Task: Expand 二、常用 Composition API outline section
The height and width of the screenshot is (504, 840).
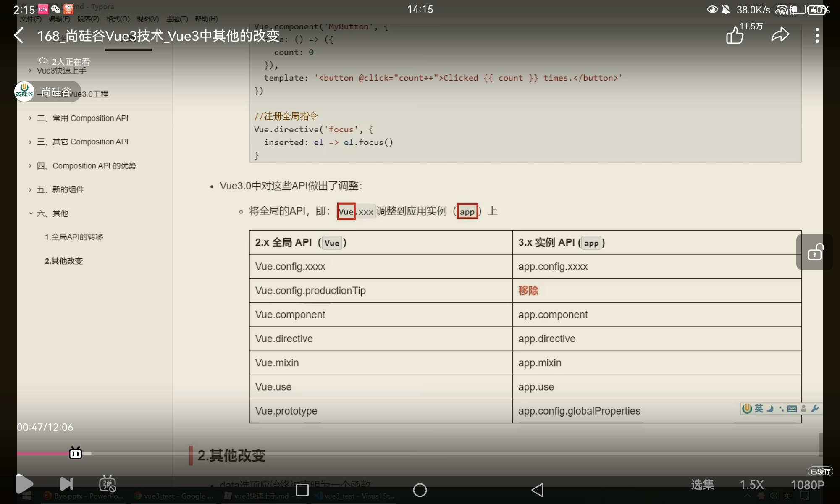Action: coord(30,118)
